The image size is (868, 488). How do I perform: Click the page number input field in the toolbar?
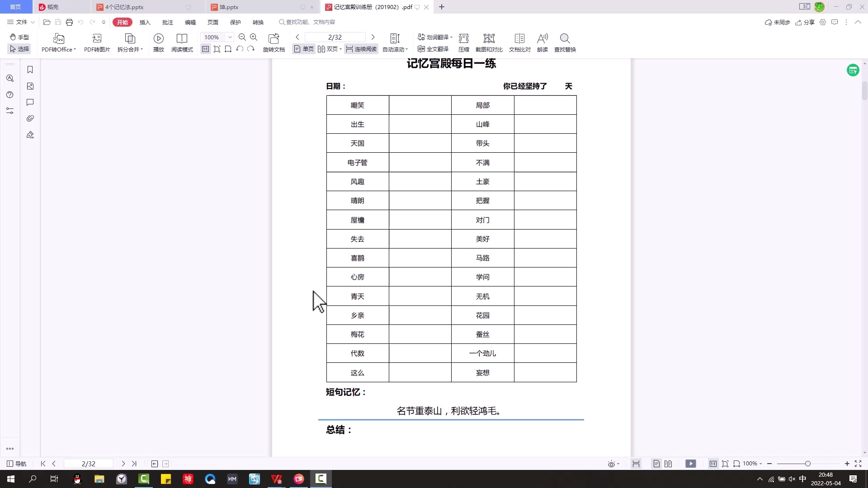[335, 37]
